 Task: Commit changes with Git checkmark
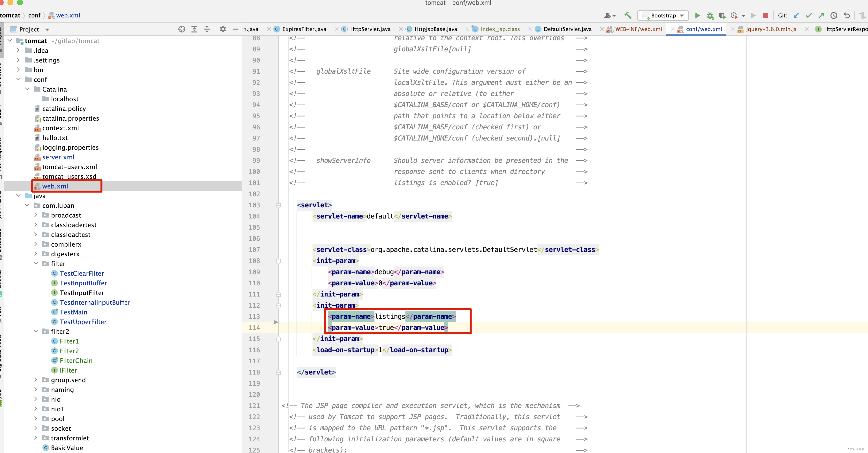coord(809,16)
